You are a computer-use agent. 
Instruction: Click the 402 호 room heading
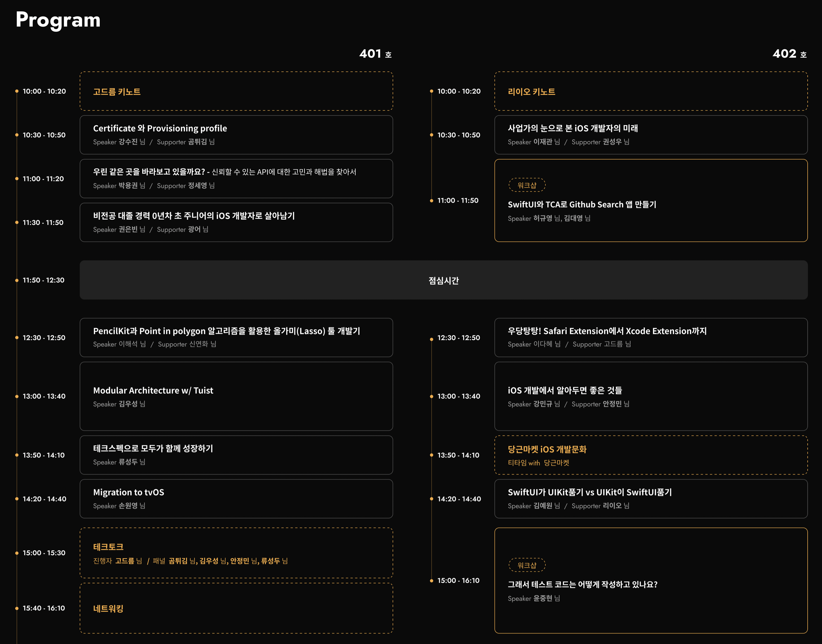click(789, 54)
